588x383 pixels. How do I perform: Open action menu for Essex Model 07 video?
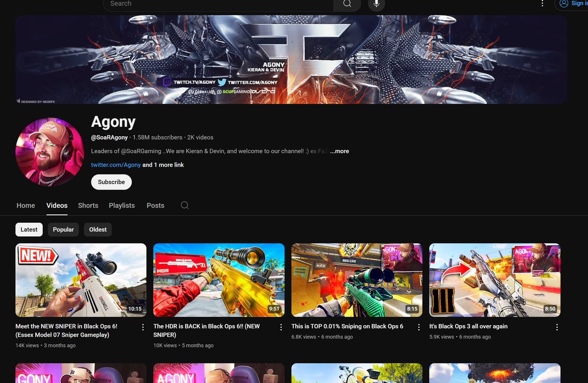point(143,327)
